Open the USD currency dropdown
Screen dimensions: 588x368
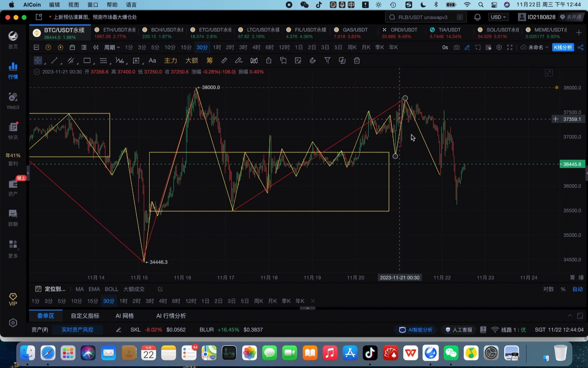tap(498, 17)
